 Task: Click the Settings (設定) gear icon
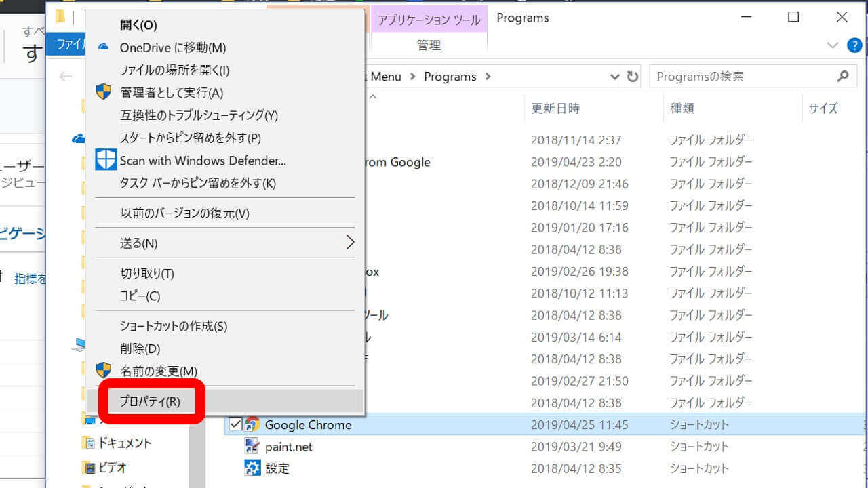(x=252, y=468)
